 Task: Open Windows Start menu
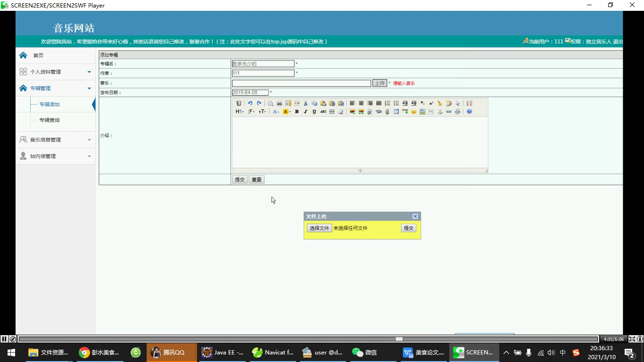(x=11, y=352)
